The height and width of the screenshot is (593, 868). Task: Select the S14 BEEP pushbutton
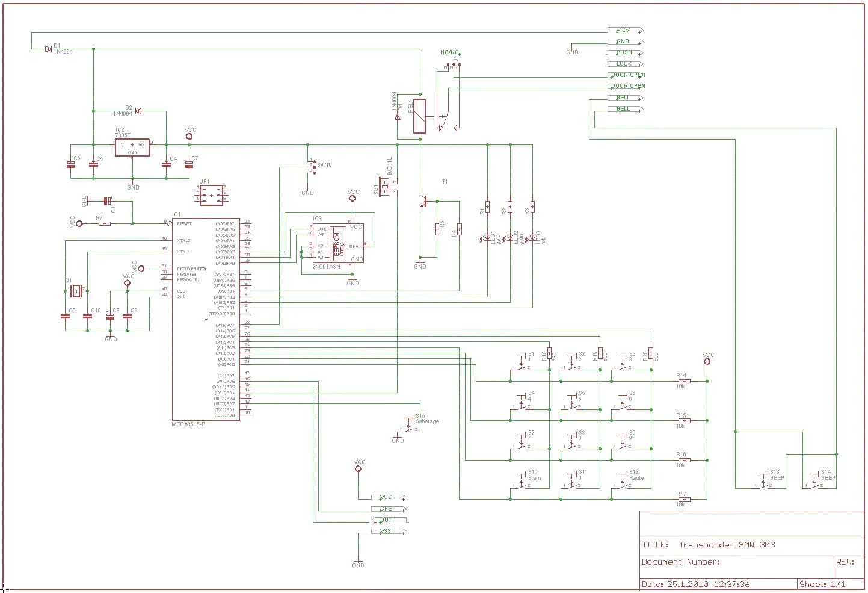tap(813, 481)
